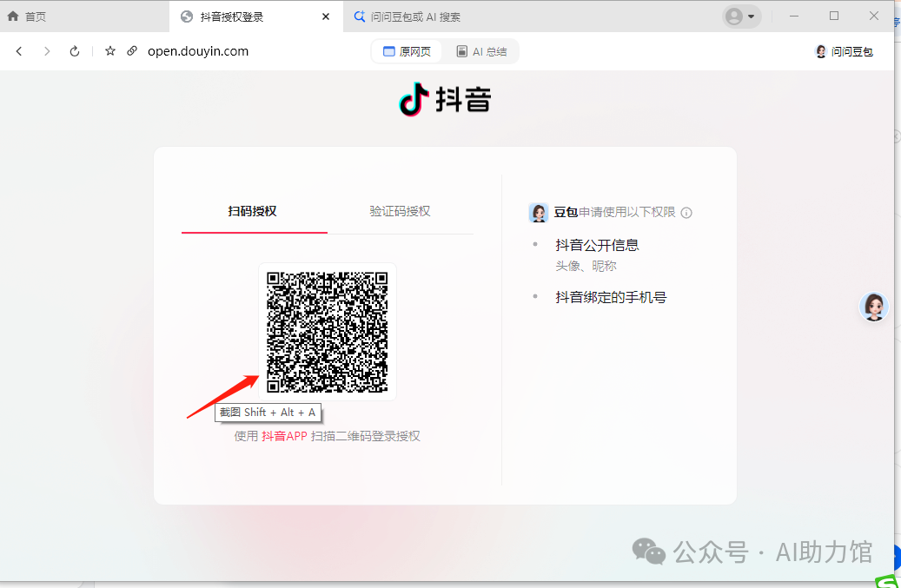
Task: Click the house icon in the 首页 tab
Action: (x=13, y=17)
